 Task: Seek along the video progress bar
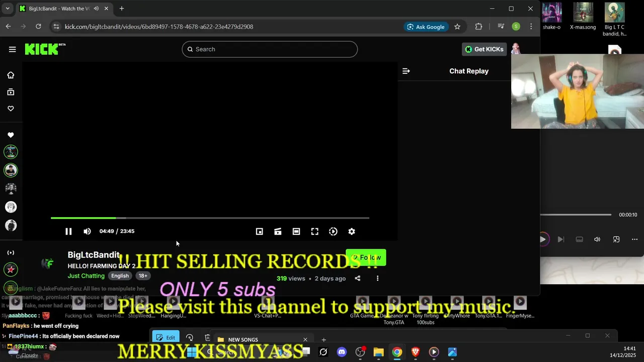click(x=210, y=218)
